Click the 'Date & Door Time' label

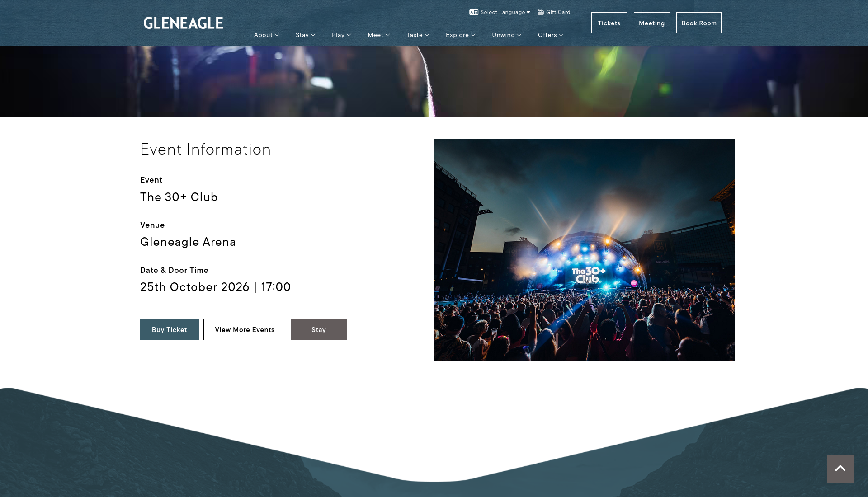click(174, 270)
